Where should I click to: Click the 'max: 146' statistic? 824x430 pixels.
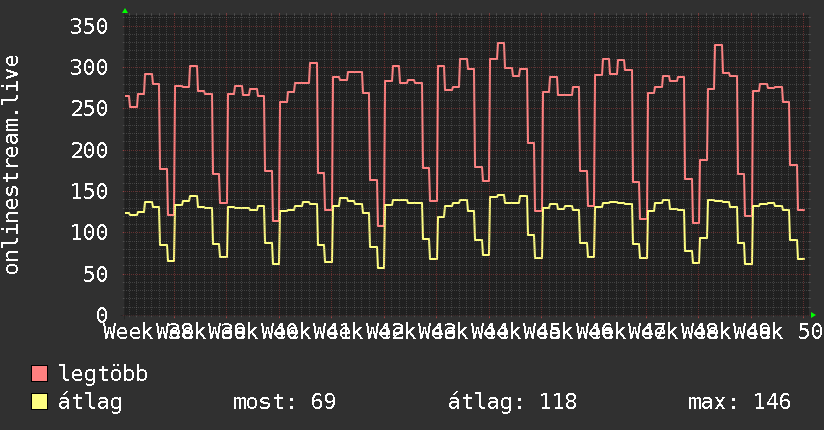pos(739,402)
